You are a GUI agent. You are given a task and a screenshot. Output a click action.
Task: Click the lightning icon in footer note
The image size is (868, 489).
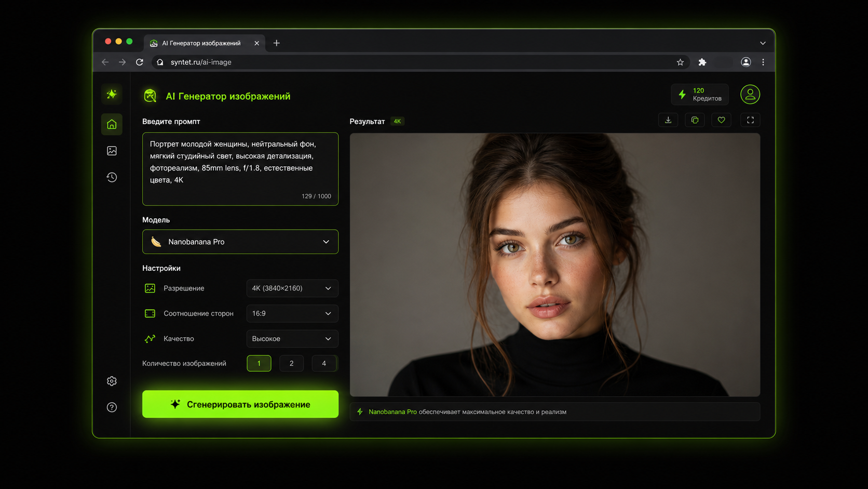pyautogui.click(x=360, y=412)
